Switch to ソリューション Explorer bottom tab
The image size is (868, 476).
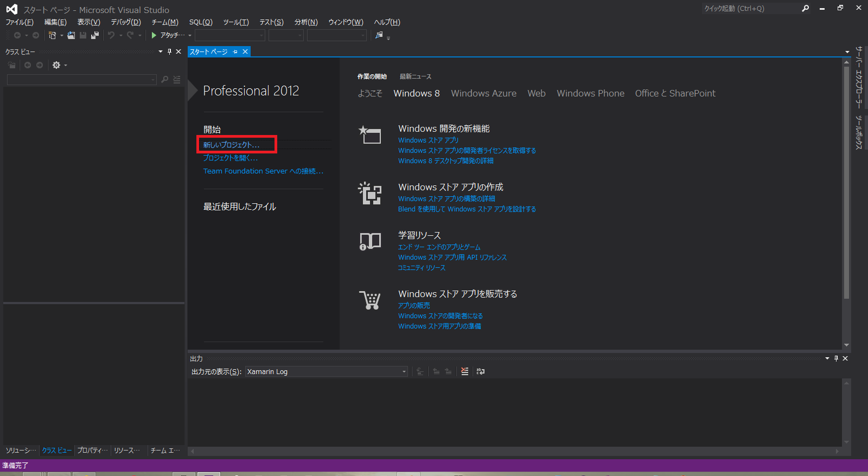(21, 451)
